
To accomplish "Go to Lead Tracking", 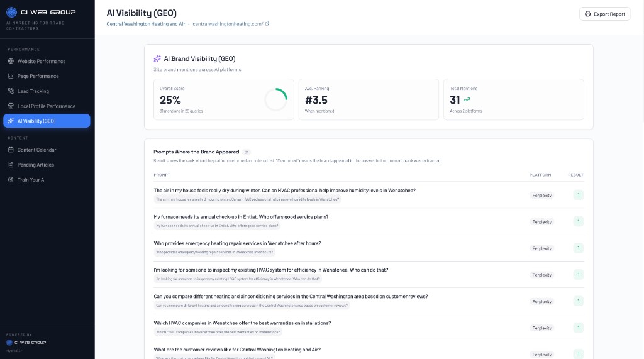I will tap(47, 91).
